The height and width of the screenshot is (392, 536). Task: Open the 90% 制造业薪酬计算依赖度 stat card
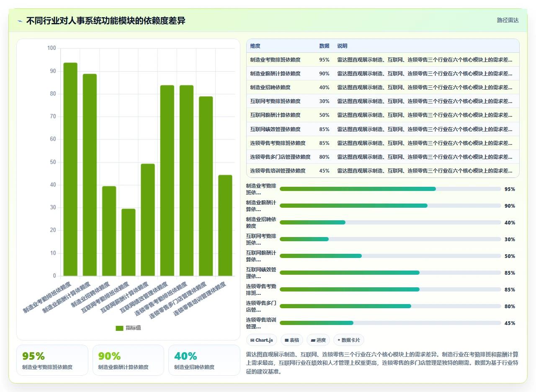(128, 360)
